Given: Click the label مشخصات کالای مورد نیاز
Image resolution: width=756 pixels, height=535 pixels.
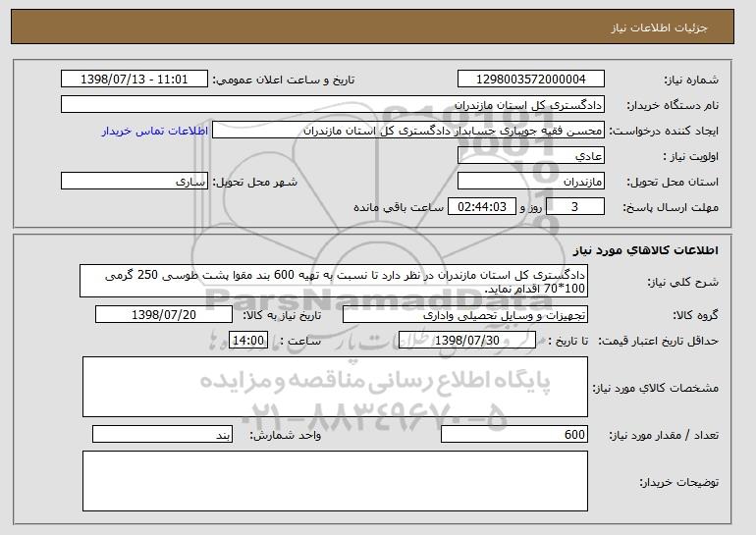Looking at the screenshot, I should click(x=656, y=388).
